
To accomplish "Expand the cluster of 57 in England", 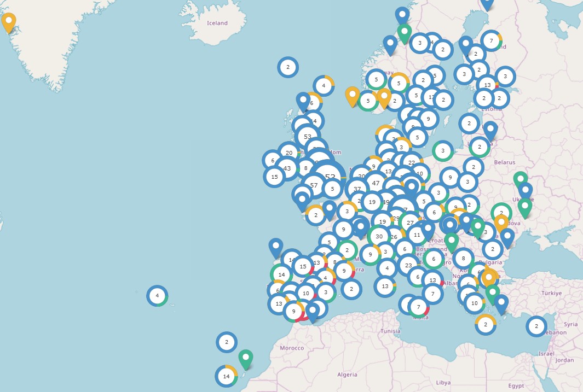I will coord(314,185).
